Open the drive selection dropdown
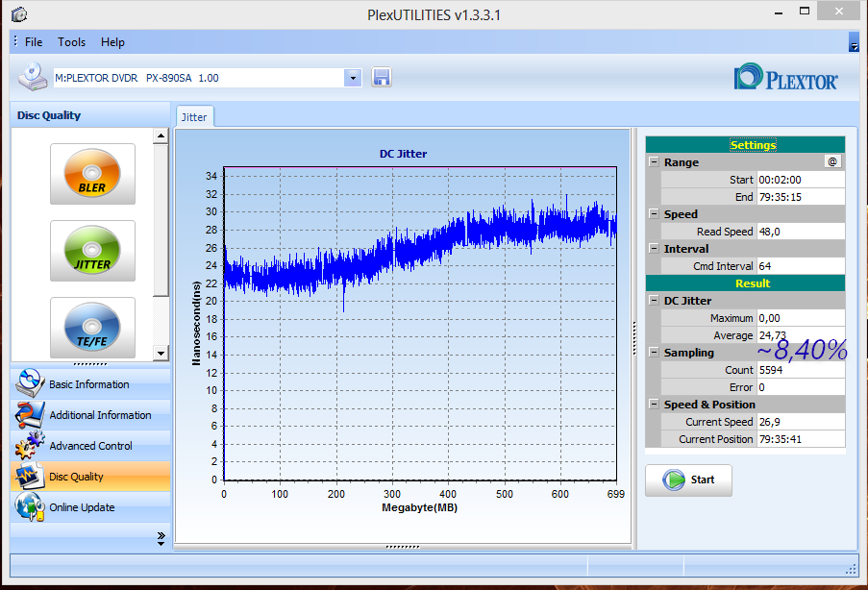Image resolution: width=868 pixels, height=590 pixels. pyautogui.click(x=353, y=78)
